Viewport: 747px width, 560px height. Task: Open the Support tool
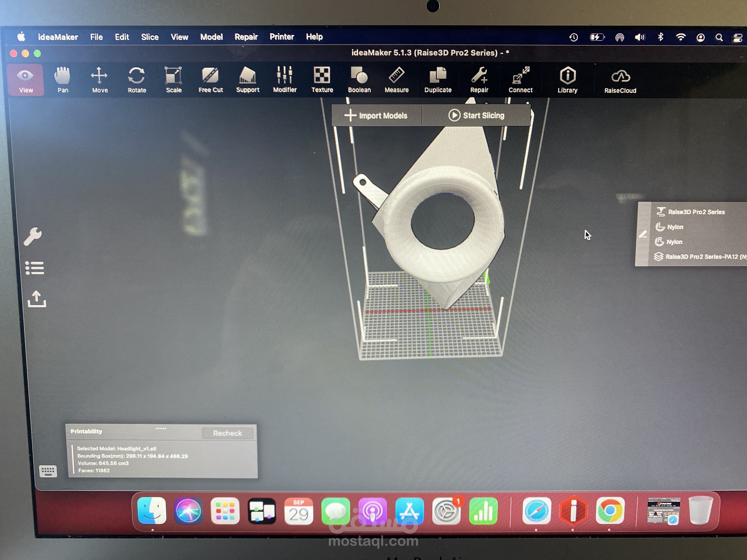point(248,80)
